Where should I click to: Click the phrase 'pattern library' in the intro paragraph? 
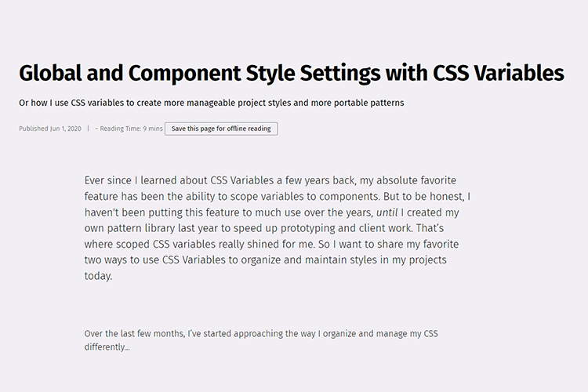[146, 228]
